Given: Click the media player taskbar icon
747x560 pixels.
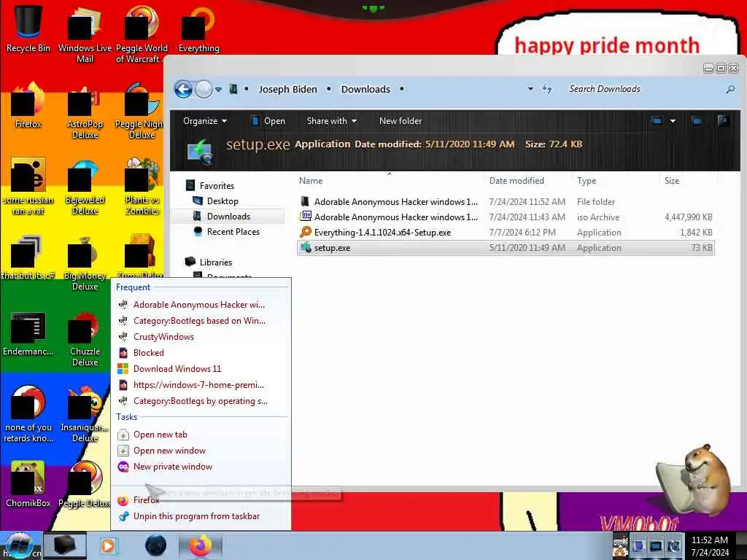Looking at the screenshot, I should click(x=108, y=545).
